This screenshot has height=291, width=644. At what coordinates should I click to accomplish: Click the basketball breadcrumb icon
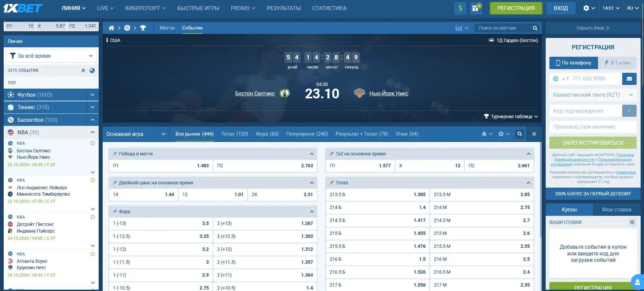pyautogui.click(x=127, y=28)
